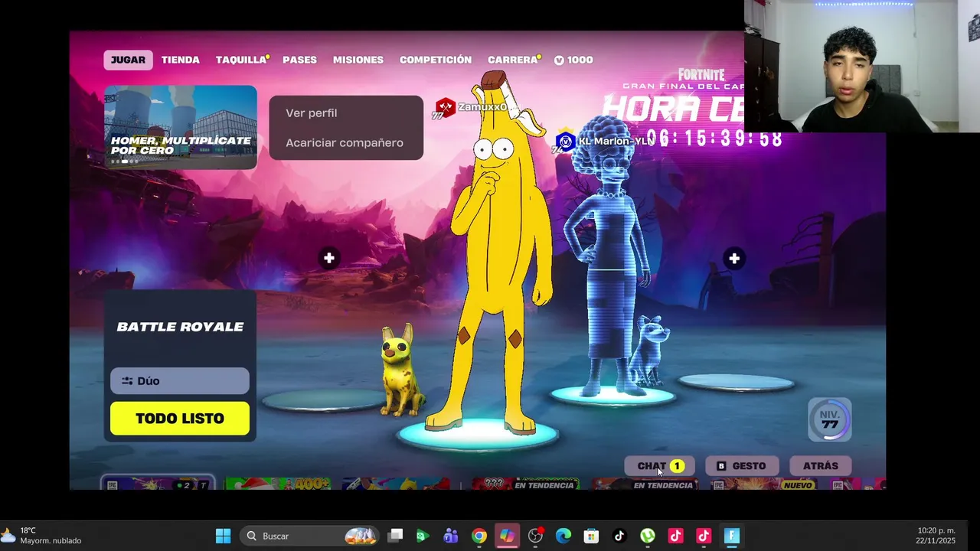Open Microsoft Edge from the taskbar
This screenshot has width=980, height=551.
[563, 536]
